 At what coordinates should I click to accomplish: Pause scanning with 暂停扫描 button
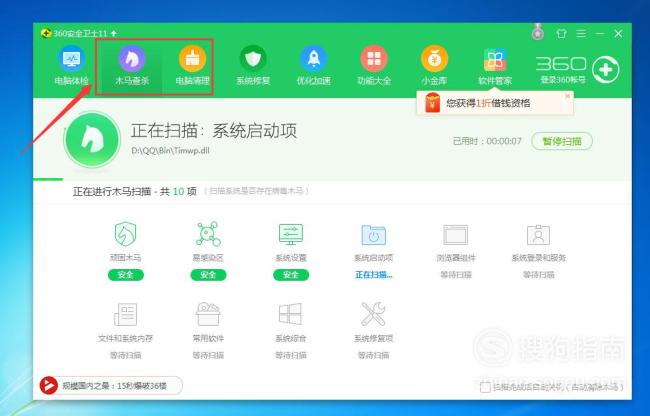coord(562,141)
